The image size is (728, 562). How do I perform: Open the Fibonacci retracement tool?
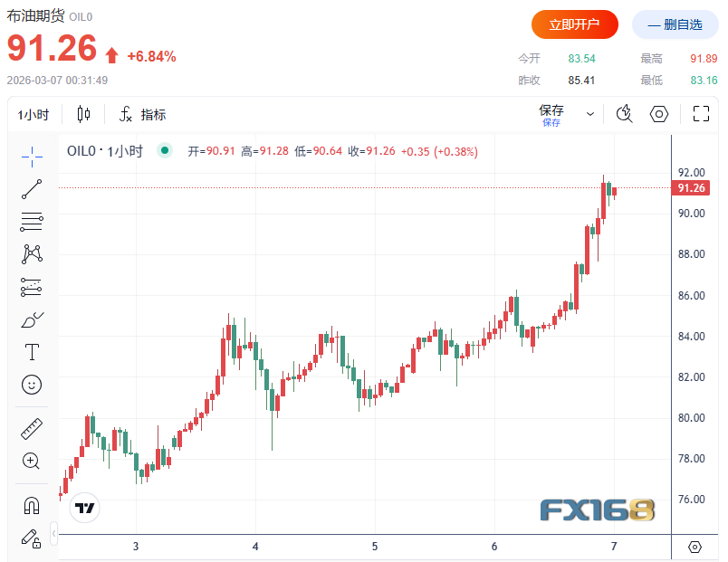pos(32,222)
